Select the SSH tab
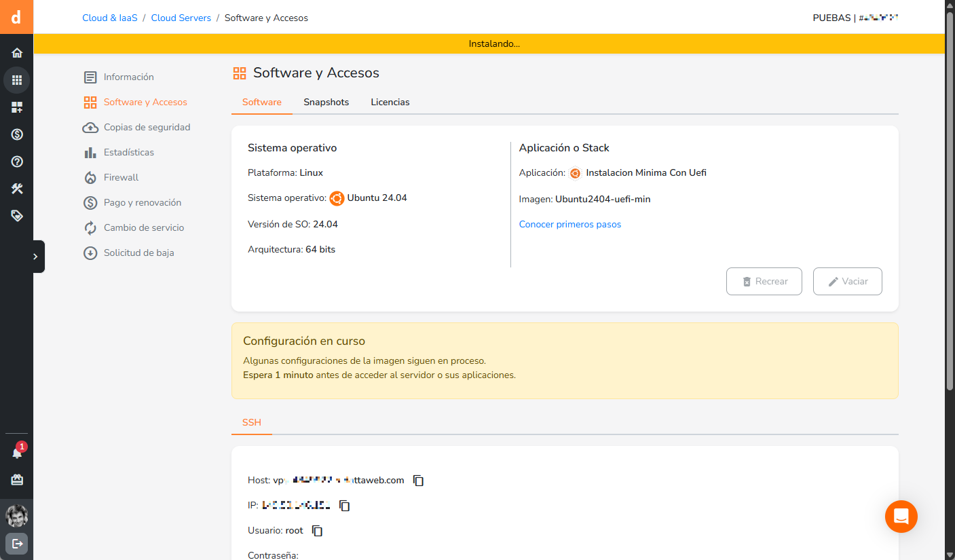The height and width of the screenshot is (560, 955). 252,423
